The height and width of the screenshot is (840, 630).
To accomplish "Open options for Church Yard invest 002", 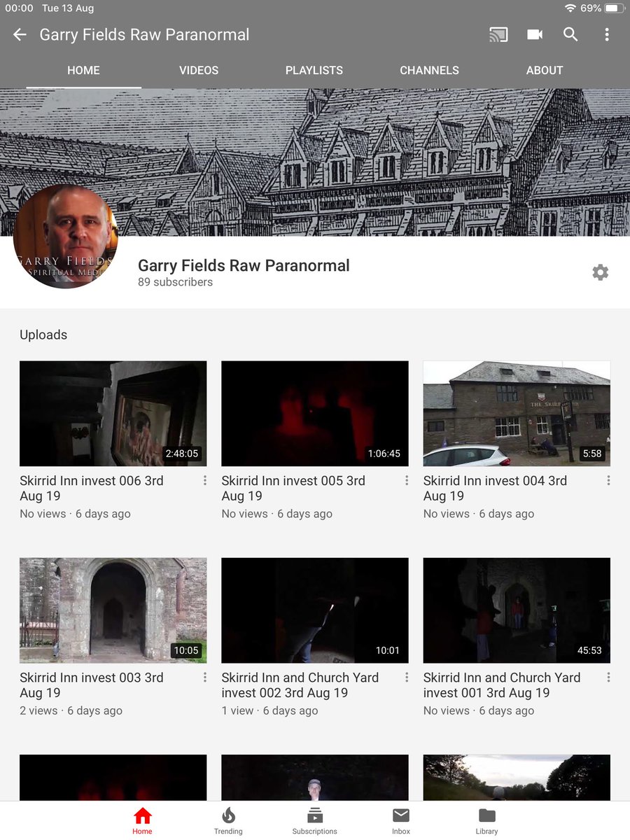I will coord(407,677).
